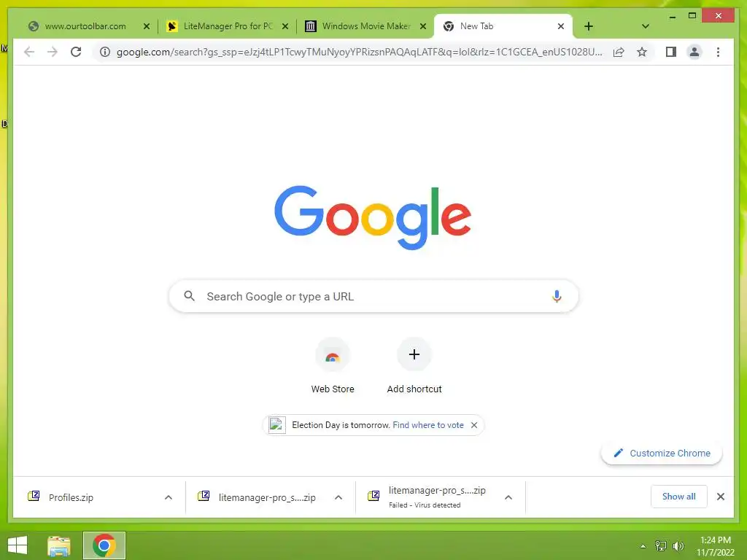The height and width of the screenshot is (560, 747).
Task: Launch File Explorer from the taskbar
Action: coord(59,545)
